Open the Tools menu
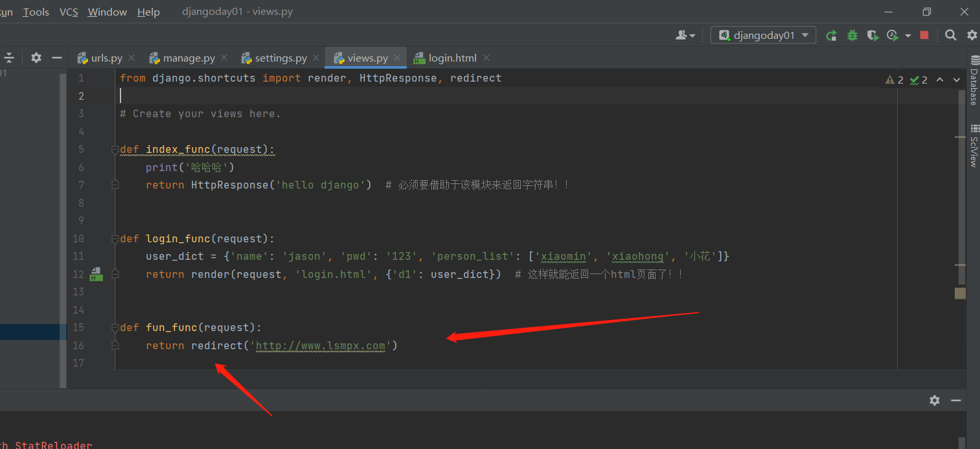Image resolution: width=980 pixels, height=449 pixels. pyautogui.click(x=36, y=12)
